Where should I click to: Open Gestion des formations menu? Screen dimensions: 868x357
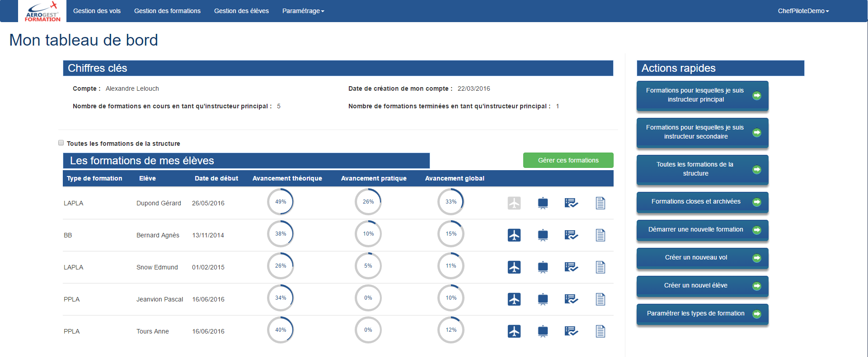click(167, 11)
